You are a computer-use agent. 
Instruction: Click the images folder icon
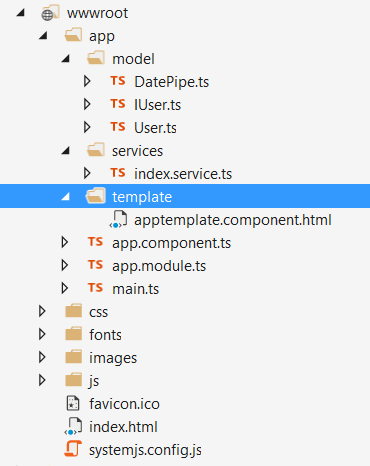(x=74, y=357)
